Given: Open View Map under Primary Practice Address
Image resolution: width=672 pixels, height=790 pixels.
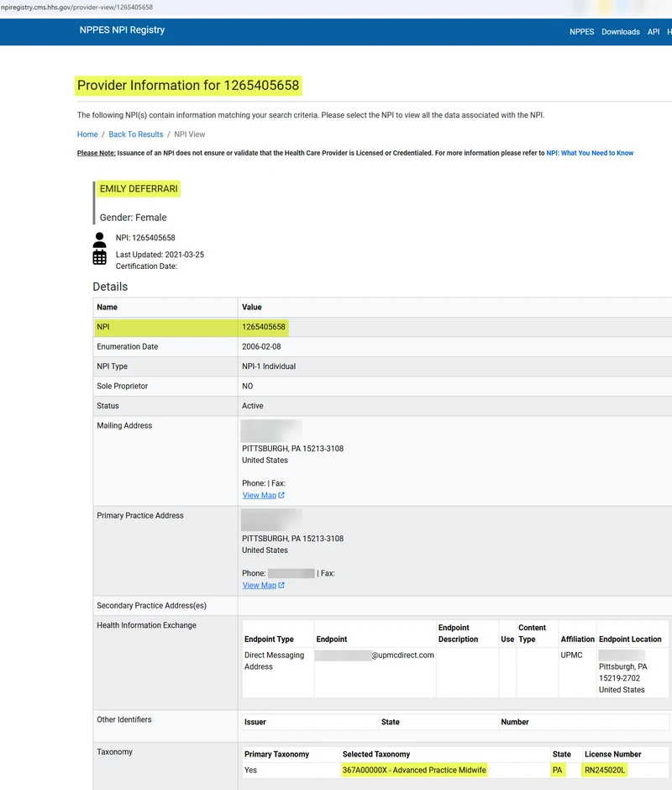Looking at the screenshot, I should (x=260, y=586).
